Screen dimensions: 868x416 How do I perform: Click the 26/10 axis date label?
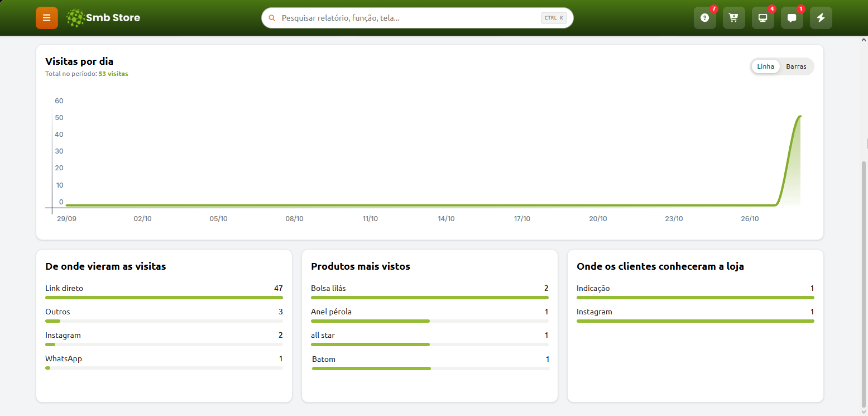[750, 219]
